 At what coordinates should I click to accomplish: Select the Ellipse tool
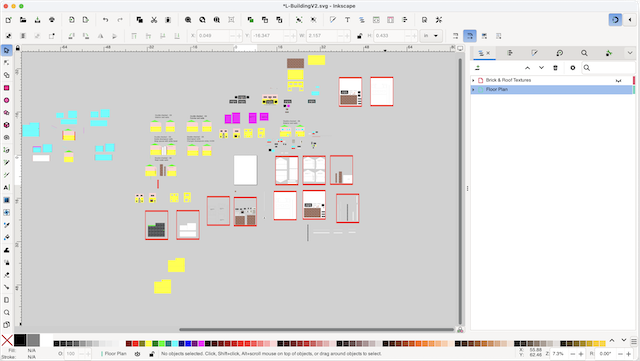pos(7,100)
